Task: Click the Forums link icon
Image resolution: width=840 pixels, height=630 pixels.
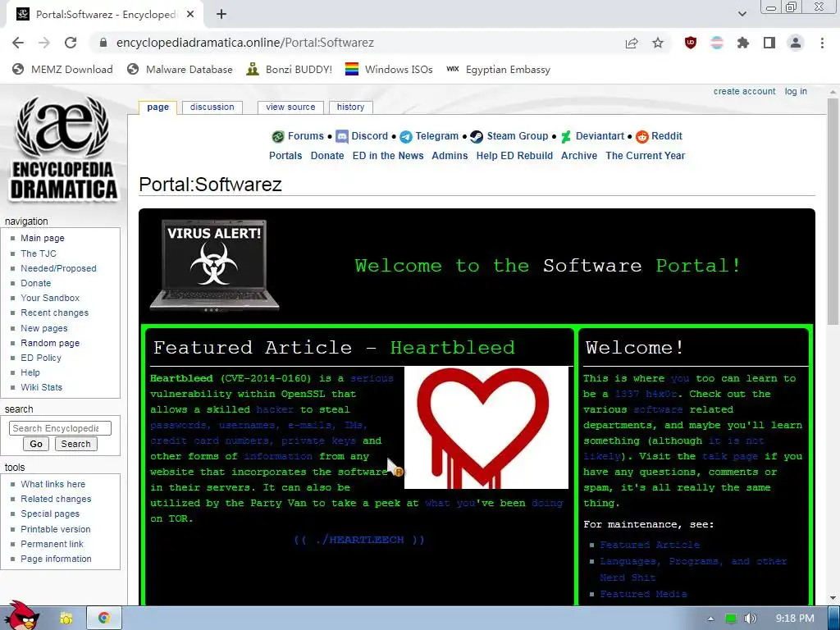Action: (x=278, y=137)
